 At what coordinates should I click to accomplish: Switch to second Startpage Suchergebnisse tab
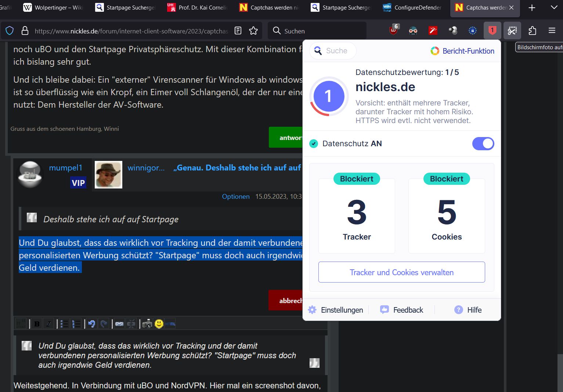(341, 7)
